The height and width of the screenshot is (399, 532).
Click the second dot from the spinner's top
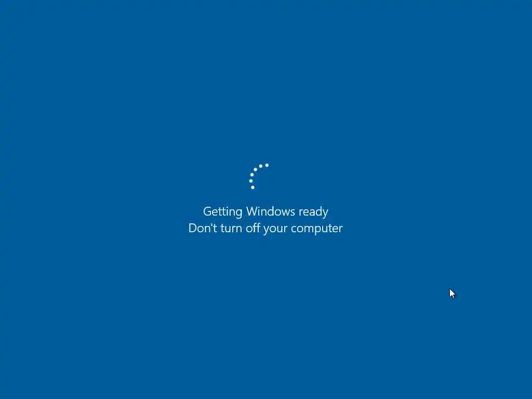261,166
